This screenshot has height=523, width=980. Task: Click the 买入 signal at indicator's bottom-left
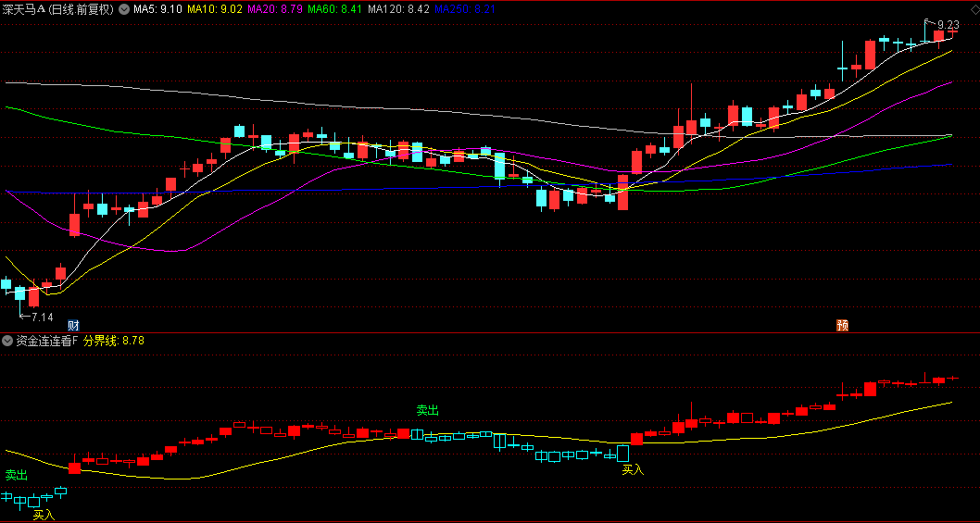tap(44, 515)
